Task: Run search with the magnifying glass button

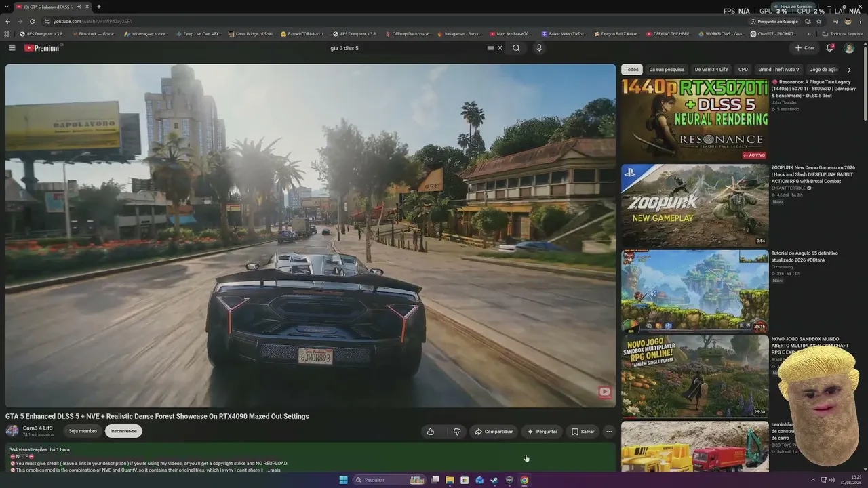Action: pyautogui.click(x=516, y=48)
